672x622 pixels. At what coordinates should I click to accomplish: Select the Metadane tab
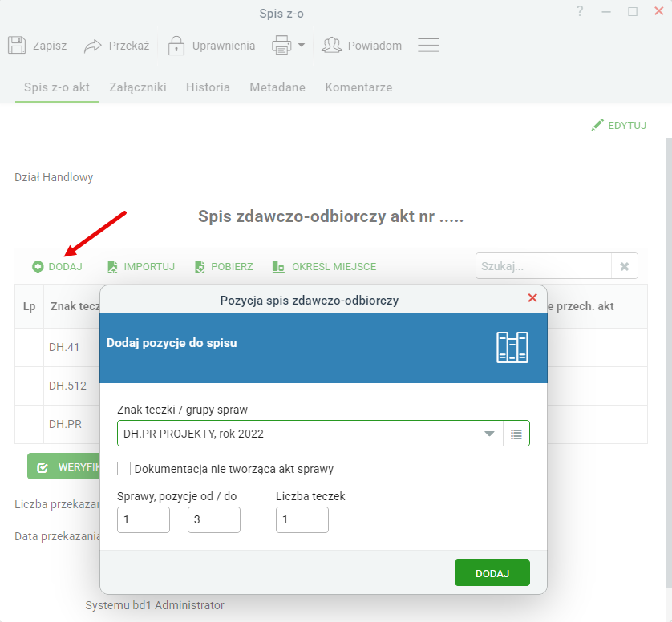(277, 87)
